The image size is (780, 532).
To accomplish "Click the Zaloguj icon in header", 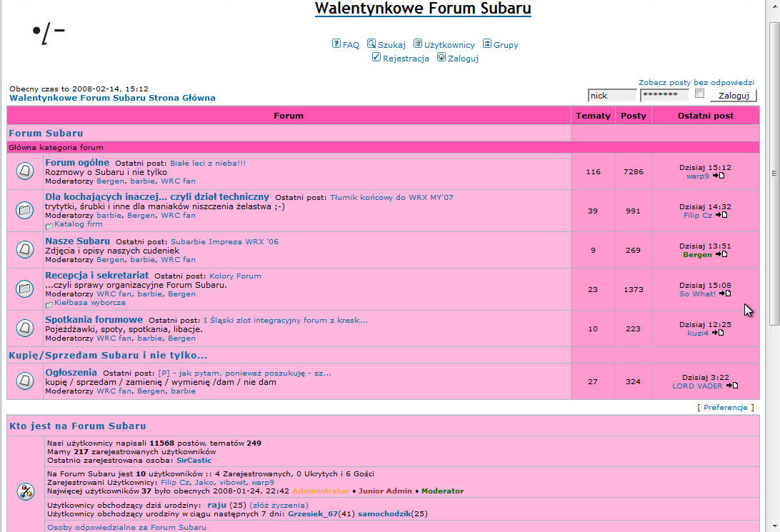I will coord(441,58).
